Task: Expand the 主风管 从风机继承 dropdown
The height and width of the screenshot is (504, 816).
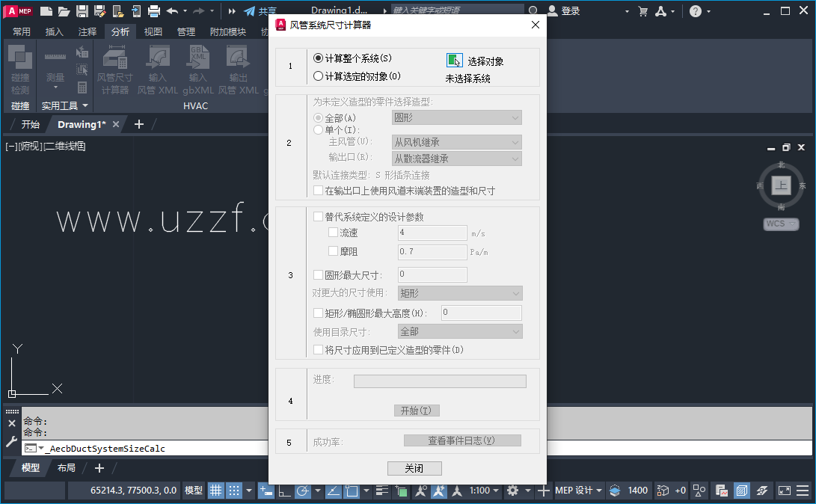Action: tap(456, 141)
